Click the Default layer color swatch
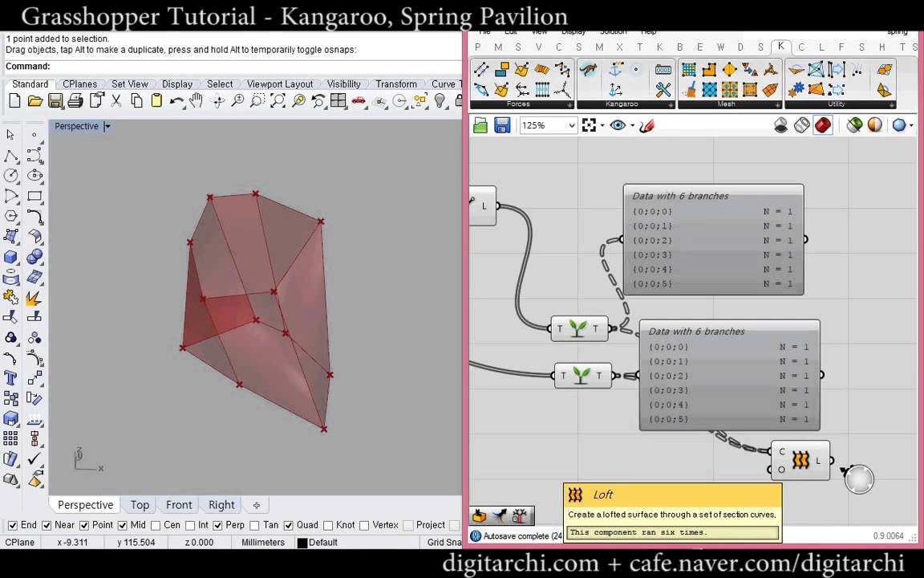924x578 pixels. pos(302,543)
